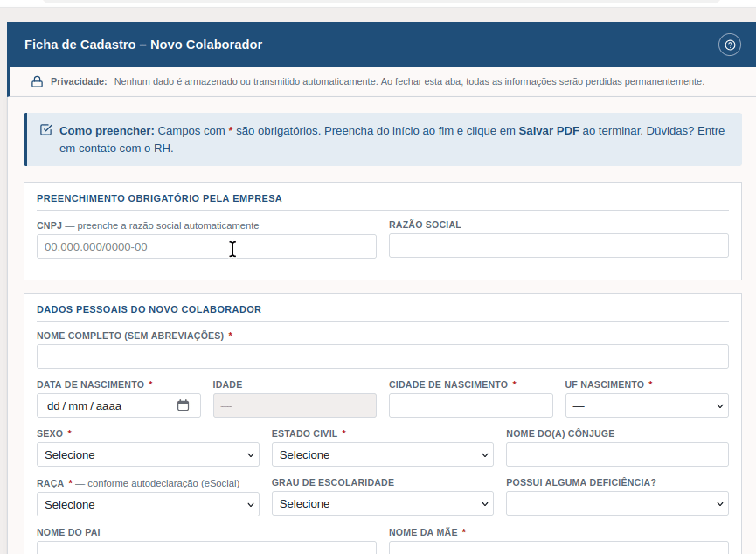Click the 'Salvar PDF' bold text in instructions
This screenshot has height=554, width=756.
[549, 131]
